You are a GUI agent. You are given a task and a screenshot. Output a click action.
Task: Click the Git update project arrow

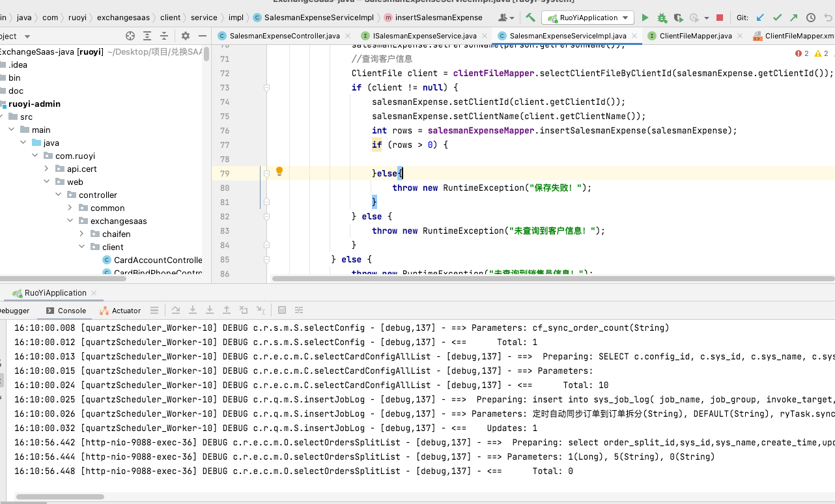tap(760, 18)
